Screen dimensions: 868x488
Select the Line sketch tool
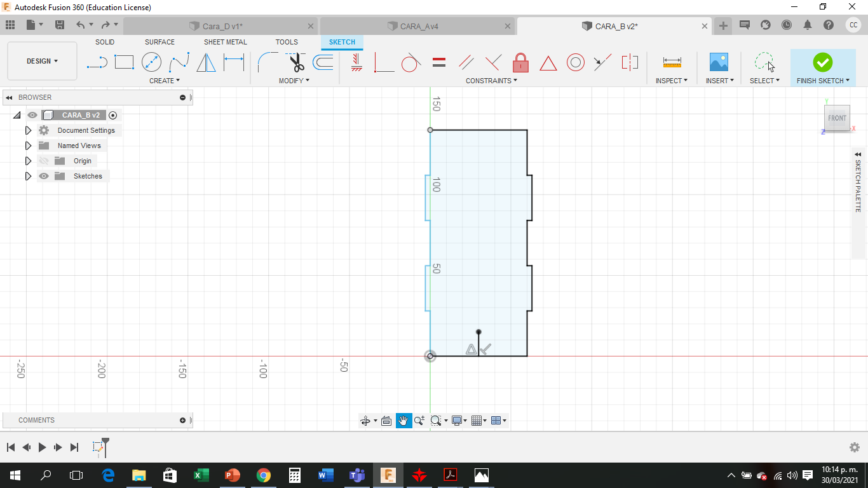tap(97, 62)
